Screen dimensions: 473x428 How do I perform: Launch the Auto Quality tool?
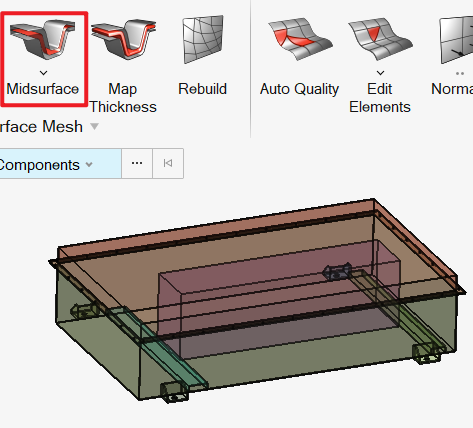click(300, 39)
